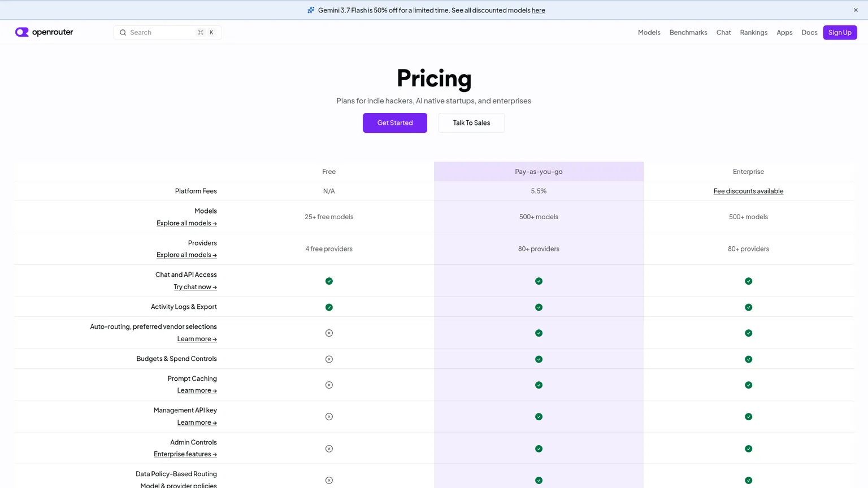Dismiss the Gemini discount banner

856,10
